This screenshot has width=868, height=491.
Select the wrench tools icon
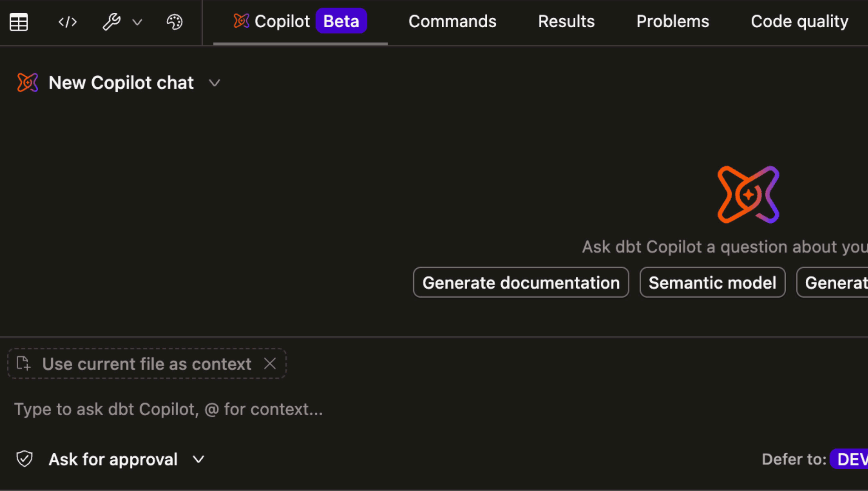(111, 22)
